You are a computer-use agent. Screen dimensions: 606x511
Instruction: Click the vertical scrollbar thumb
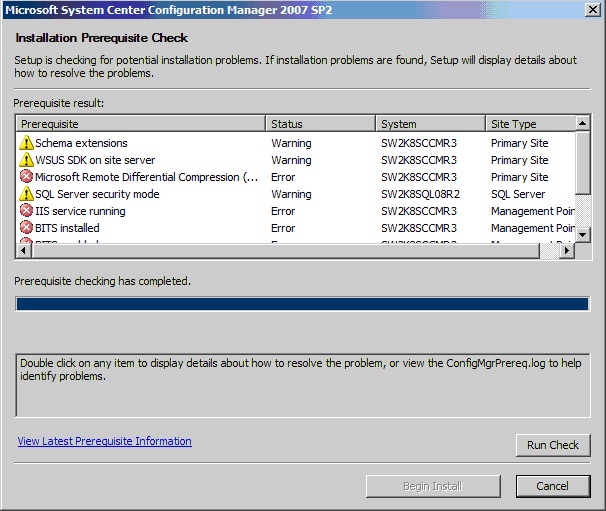point(582,163)
